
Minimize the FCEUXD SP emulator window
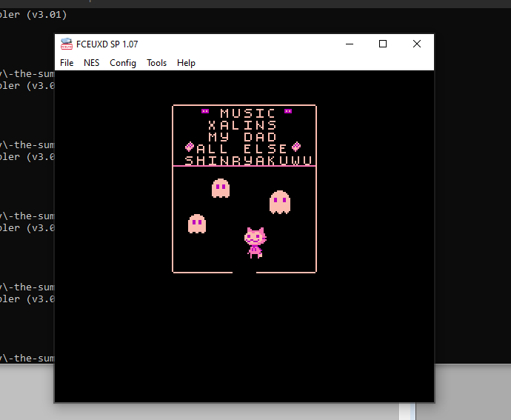click(x=349, y=44)
